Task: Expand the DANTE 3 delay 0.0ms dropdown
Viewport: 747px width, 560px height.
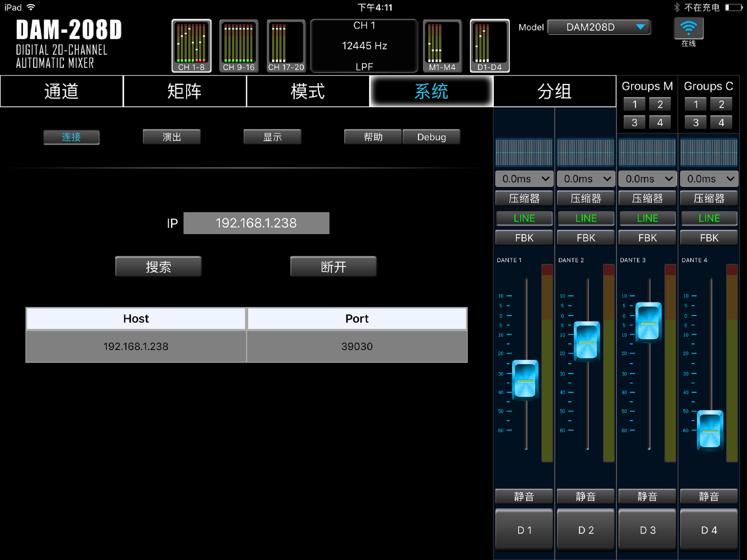Action: pos(647,179)
